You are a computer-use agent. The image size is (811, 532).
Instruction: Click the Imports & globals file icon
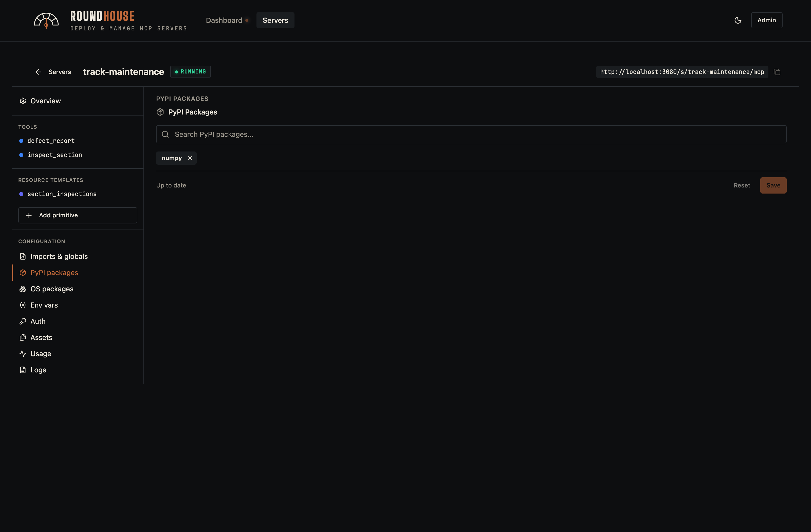click(23, 256)
